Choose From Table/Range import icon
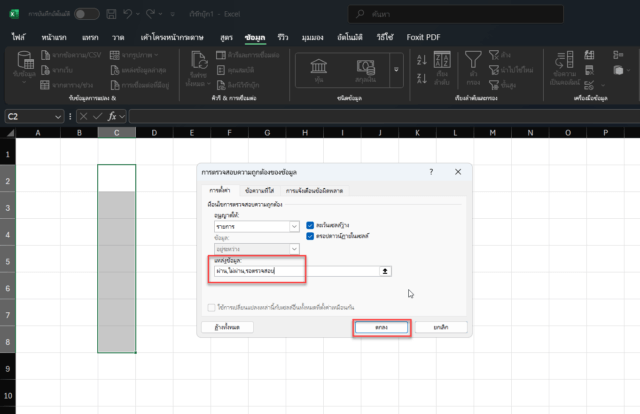This screenshot has height=414, width=640. pos(45,85)
